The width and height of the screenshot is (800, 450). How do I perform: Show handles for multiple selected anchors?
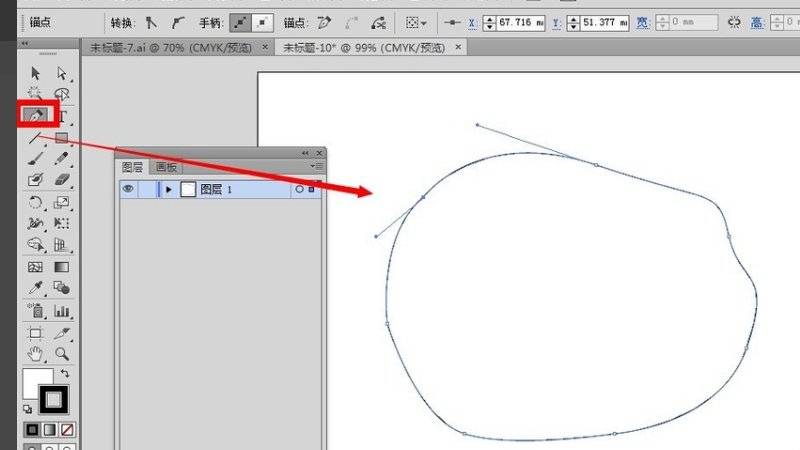coord(240,22)
